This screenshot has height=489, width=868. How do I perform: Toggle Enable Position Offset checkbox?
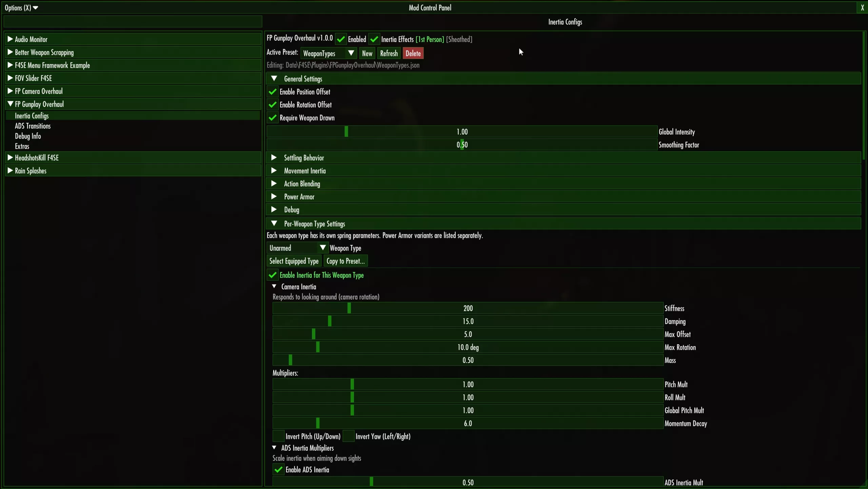tap(272, 92)
